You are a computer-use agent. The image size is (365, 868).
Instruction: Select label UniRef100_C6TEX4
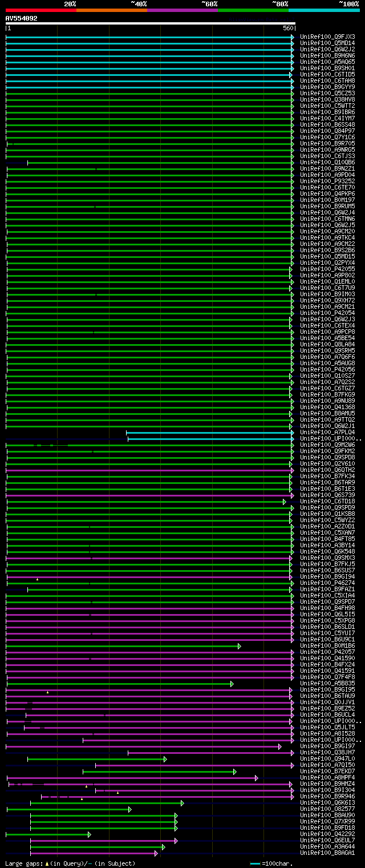point(327,325)
